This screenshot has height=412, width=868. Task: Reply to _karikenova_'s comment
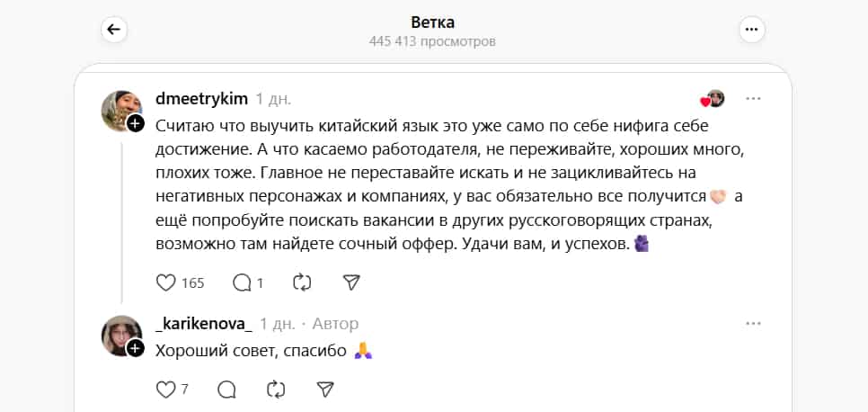[226, 390]
